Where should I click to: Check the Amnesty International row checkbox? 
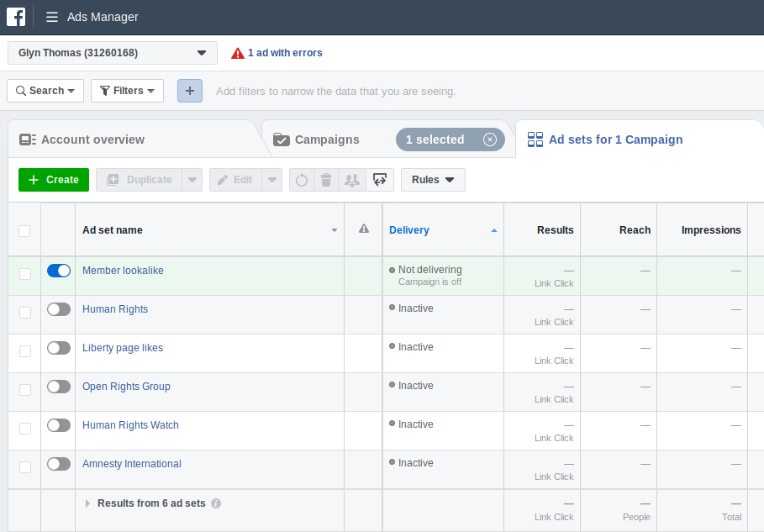[x=25, y=467]
